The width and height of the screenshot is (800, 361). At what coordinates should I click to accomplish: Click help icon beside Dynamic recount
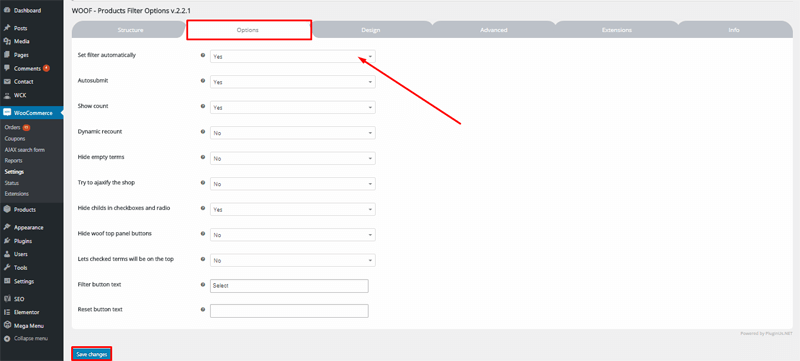pos(203,131)
